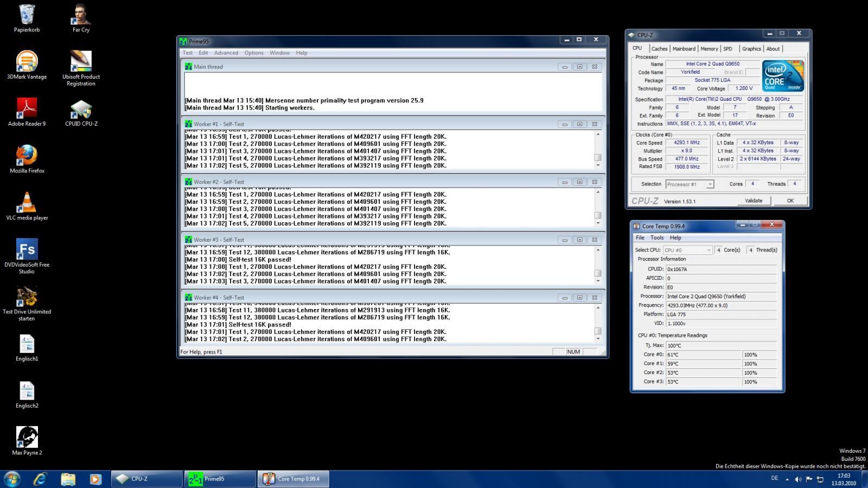Open the Englisch2 document icon
Screen dimensions: 868x488
(27, 391)
